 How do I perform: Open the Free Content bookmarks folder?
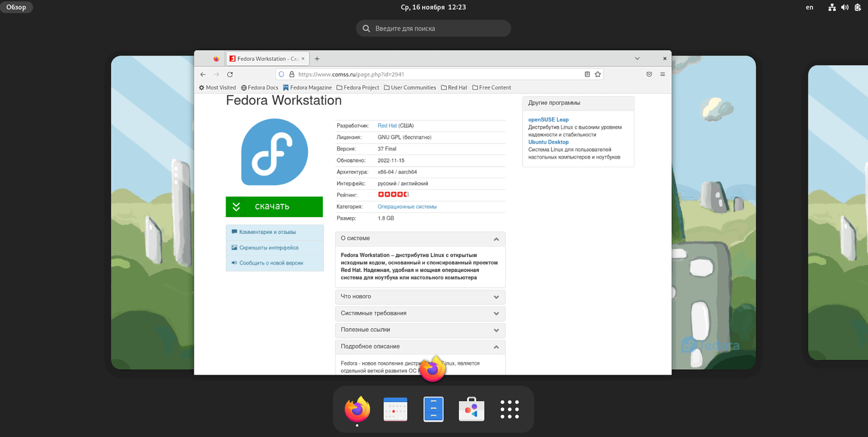492,88
